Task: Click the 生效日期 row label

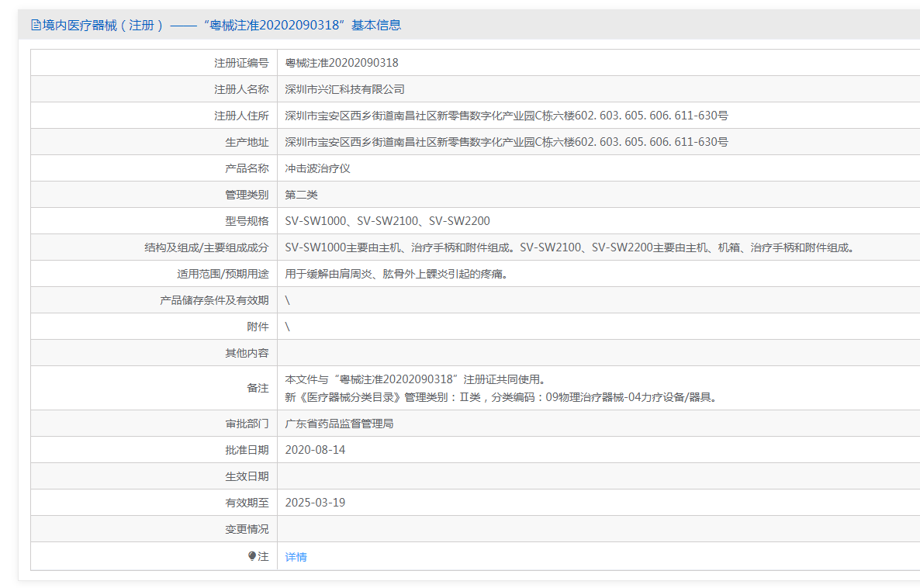Action: (247, 476)
